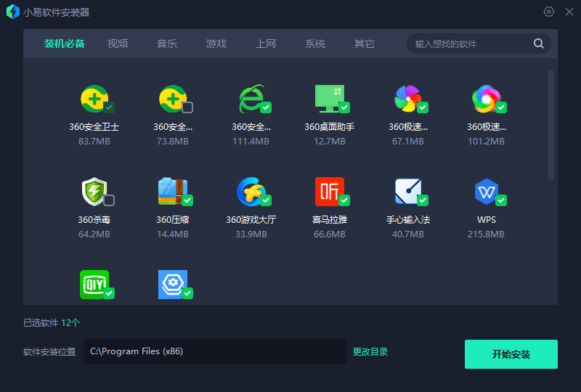The width and height of the screenshot is (581, 392).
Task: Click the 360杀毒 shield icon
Action: [x=94, y=191]
